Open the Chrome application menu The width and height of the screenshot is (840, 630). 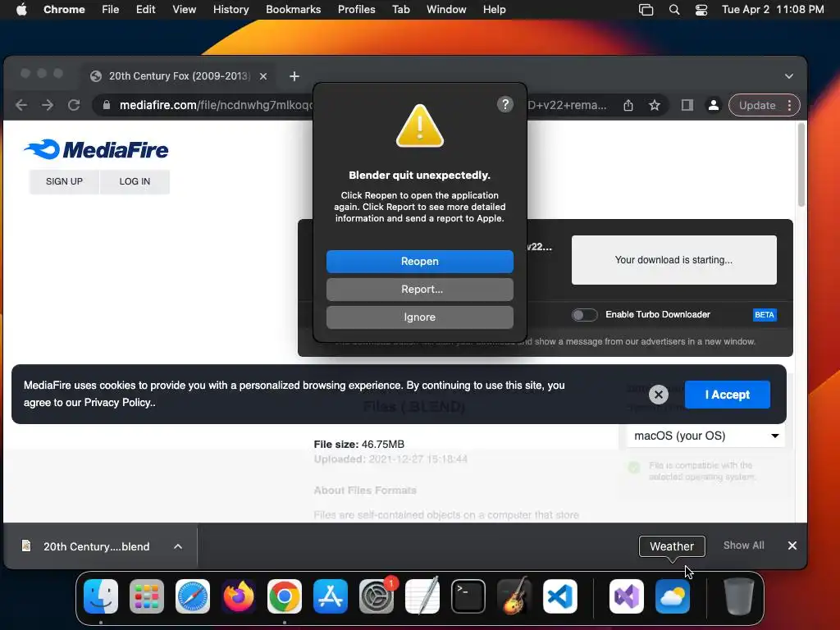tap(64, 10)
